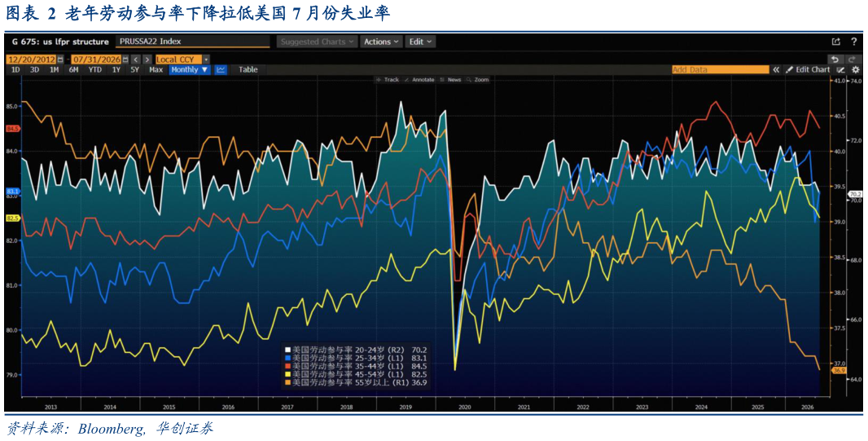Select the YTD time range

click(94, 70)
